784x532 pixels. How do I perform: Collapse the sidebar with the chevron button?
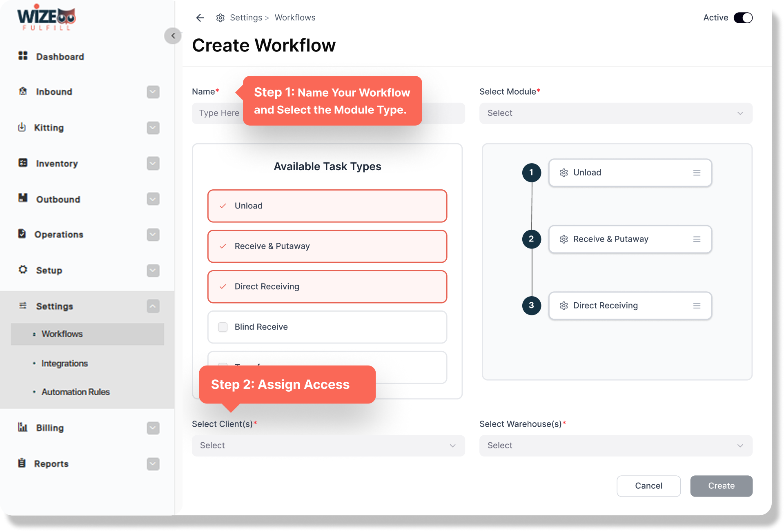pyautogui.click(x=173, y=36)
